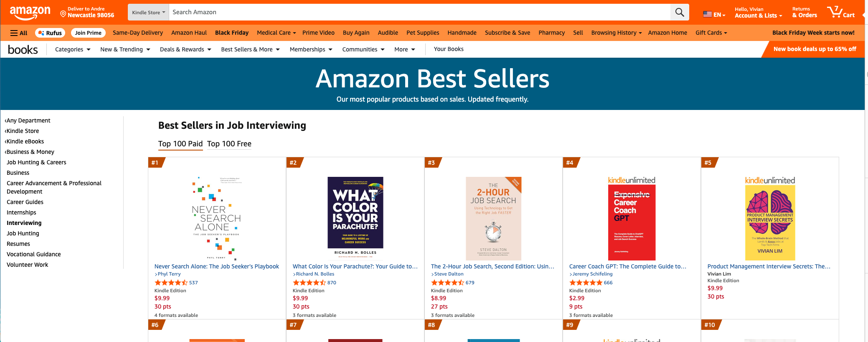Open the Interviewing category in the sidebar
The image size is (868, 342).
pyautogui.click(x=24, y=223)
